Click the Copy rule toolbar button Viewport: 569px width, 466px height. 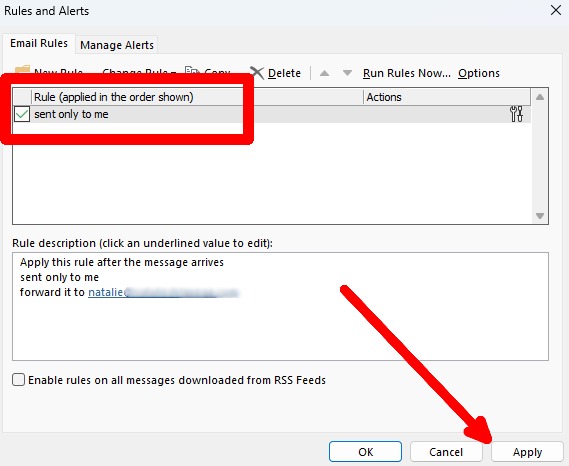pyautogui.click(x=208, y=71)
